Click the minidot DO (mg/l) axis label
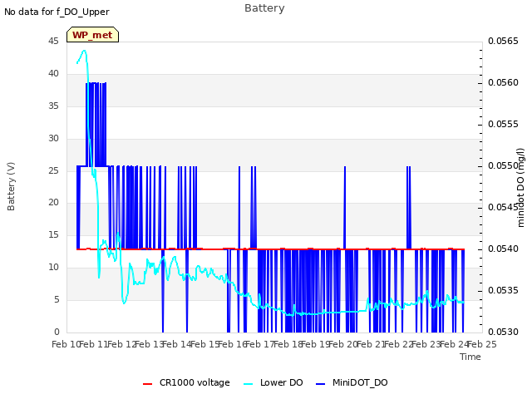 click(520, 187)
